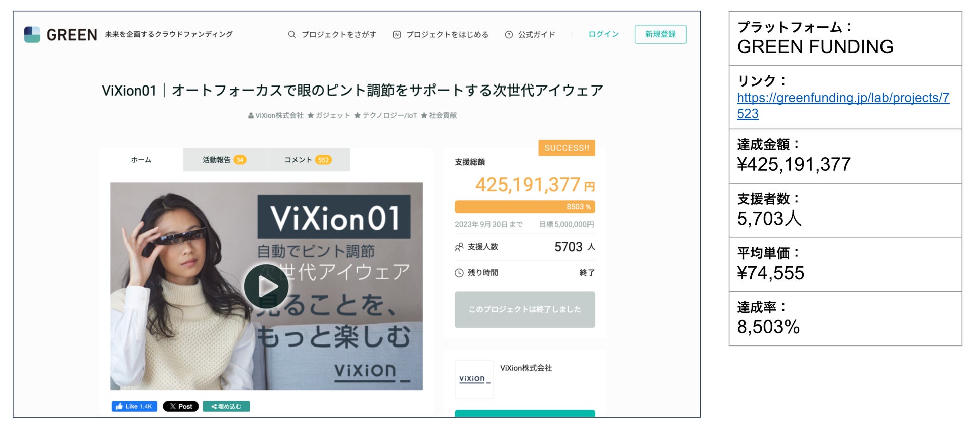Click the remaining time clock icon
The height and width of the screenshot is (432, 980).
[x=459, y=273]
